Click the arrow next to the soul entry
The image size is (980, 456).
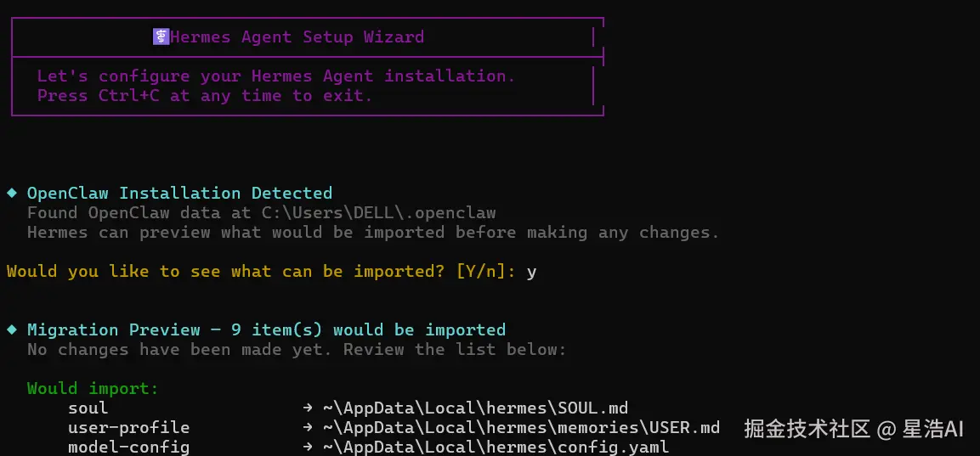(307, 408)
